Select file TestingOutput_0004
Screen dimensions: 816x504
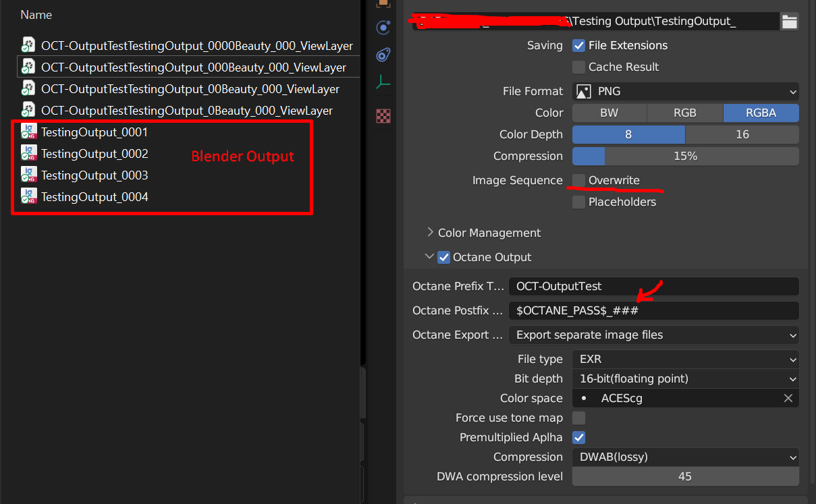pyautogui.click(x=94, y=197)
